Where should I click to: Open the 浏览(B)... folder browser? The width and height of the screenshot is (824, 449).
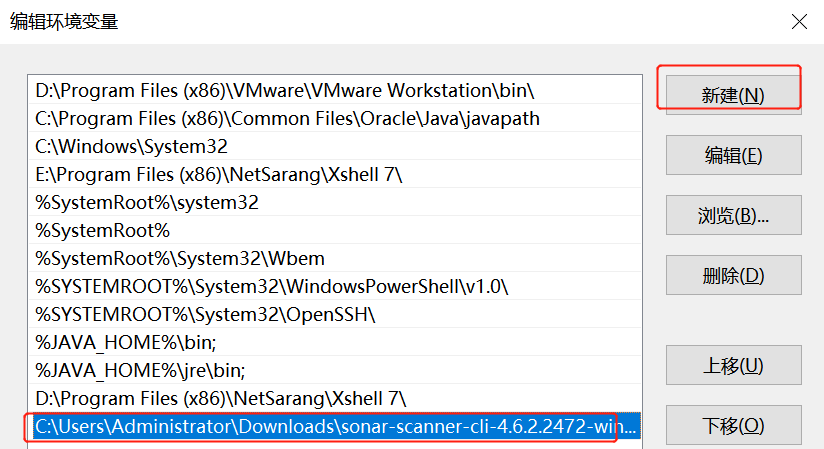734,215
